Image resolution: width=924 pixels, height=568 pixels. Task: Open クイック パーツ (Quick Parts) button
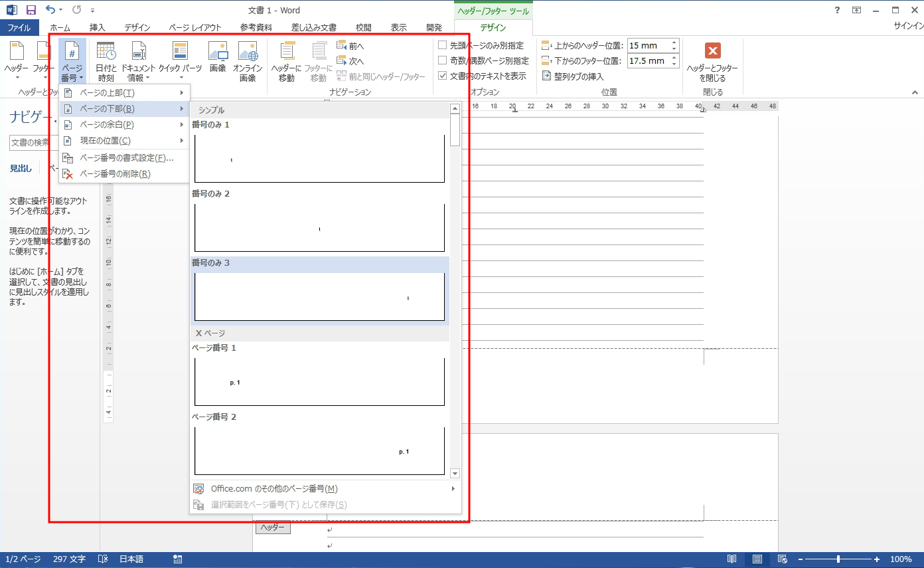click(x=180, y=61)
